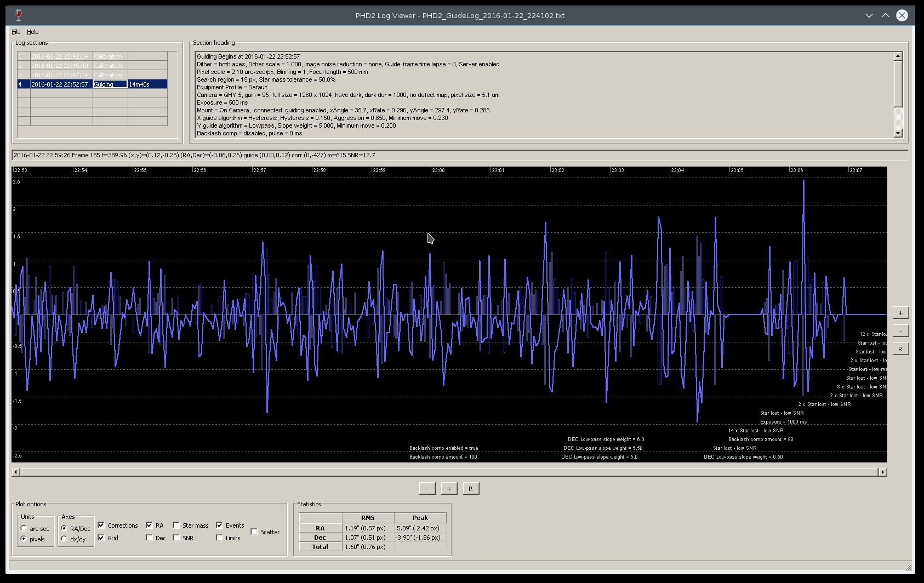Click 'Backlash comp amount = 100' event label
924x583 pixels.
click(443, 457)
